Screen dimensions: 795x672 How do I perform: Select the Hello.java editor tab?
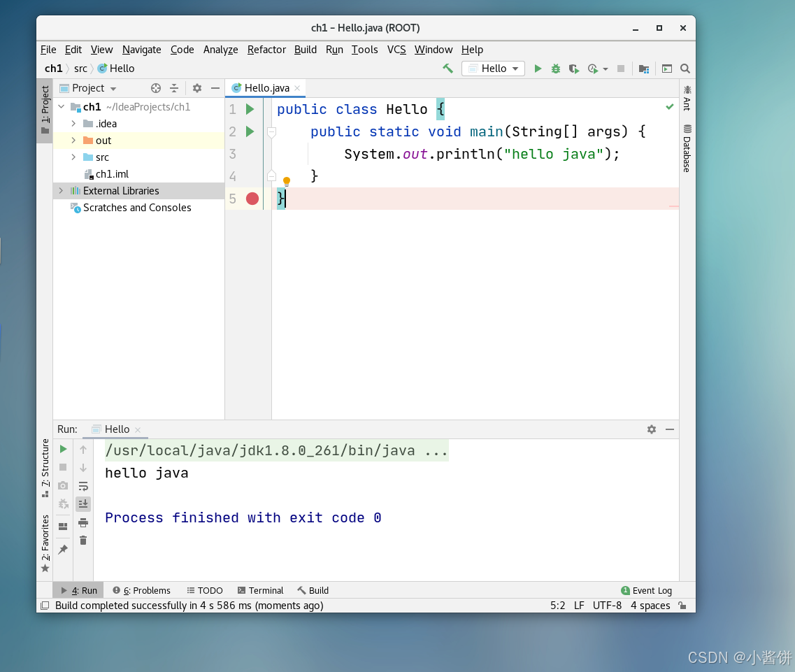coord(265,88)
